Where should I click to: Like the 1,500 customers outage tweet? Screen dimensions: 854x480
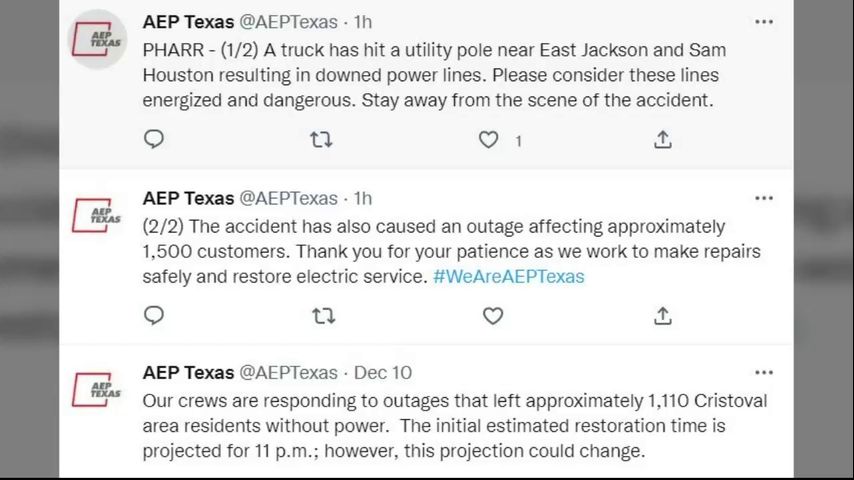[x=493, y=316]
